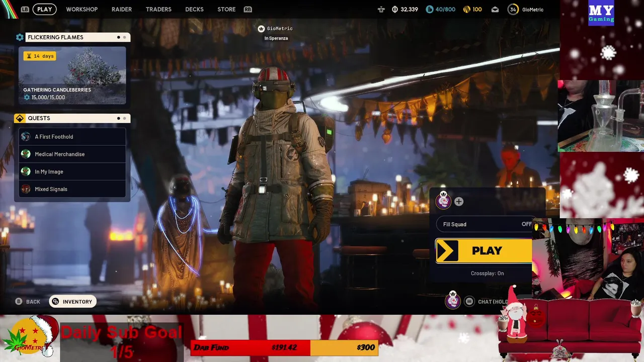Open the GioMetric profile name in top bar
Viewport: 644px width, 362px height.
click(x=533, y=10)
